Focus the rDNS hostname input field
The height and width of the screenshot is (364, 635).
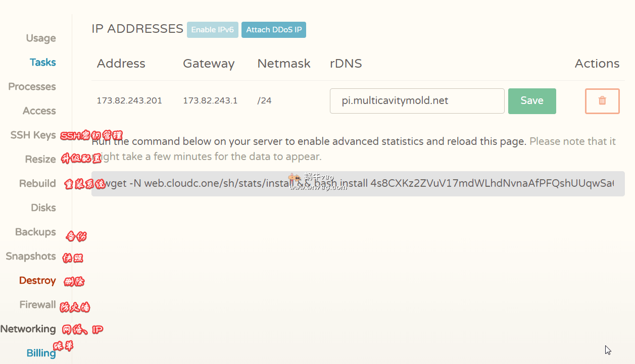point(417,101)
